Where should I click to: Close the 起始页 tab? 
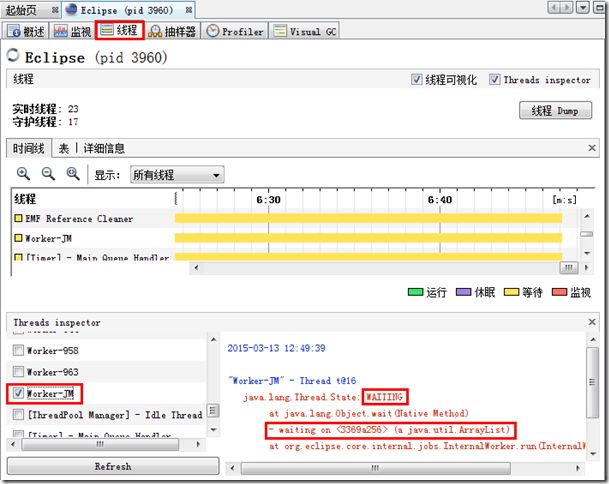pyautogui.click(x=55, y=10)
